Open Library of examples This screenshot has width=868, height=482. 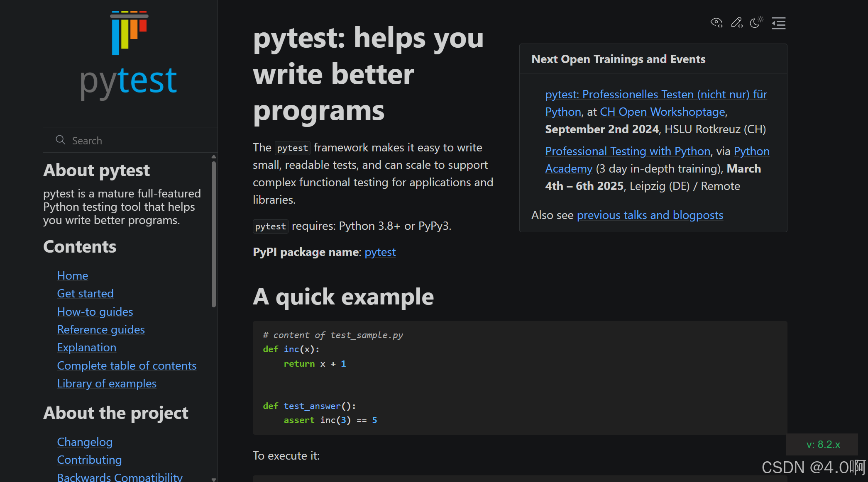107,383
